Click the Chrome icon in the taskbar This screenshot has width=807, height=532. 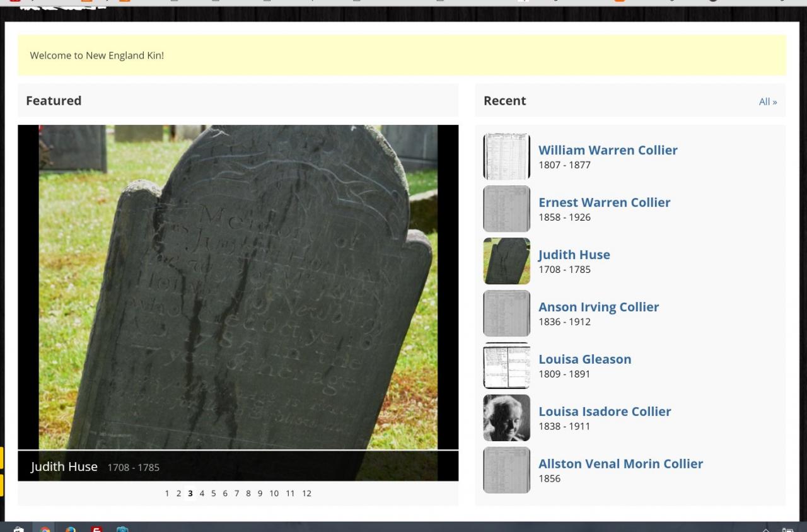pyautogui.click(x=45, y=529)
